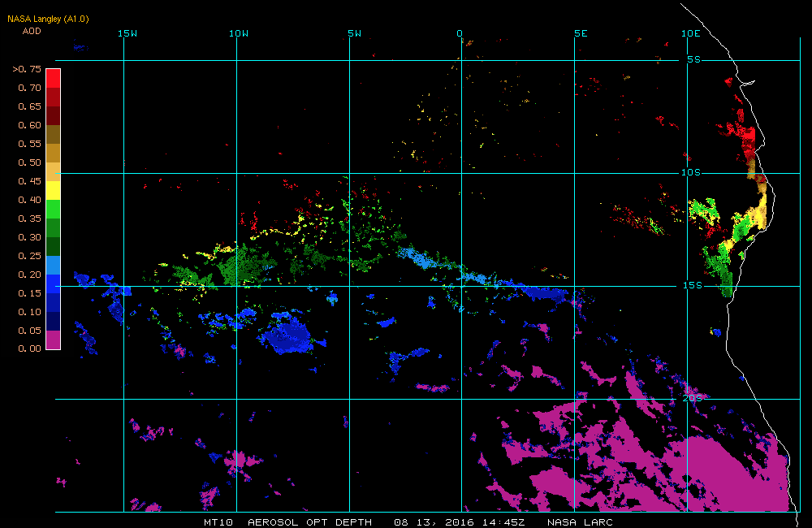Image resolution: width=812 pixels, height=528 pixels.
Task: Click the 15S latitude label
Action: point(693,285)
